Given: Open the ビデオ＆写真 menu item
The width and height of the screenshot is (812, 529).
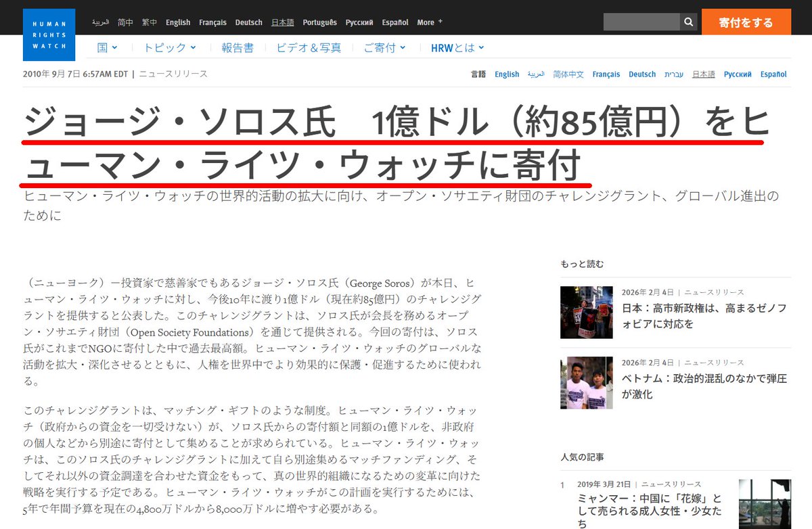Looking at the screenshot, I should coord(309,48).
